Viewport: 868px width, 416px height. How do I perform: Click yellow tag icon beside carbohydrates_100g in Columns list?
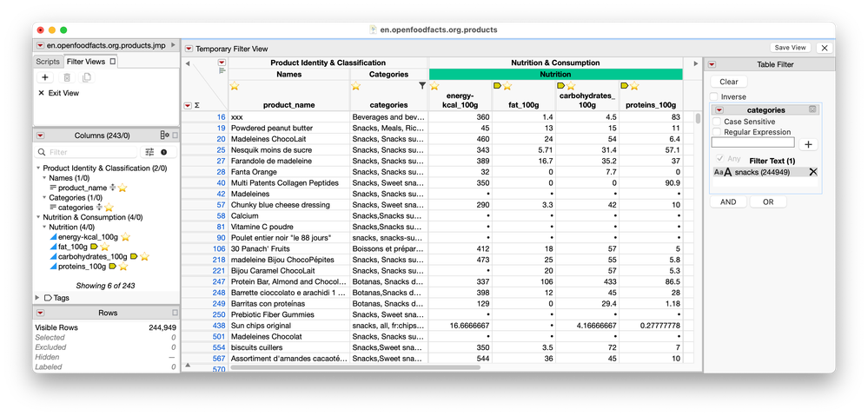point(134,257)
